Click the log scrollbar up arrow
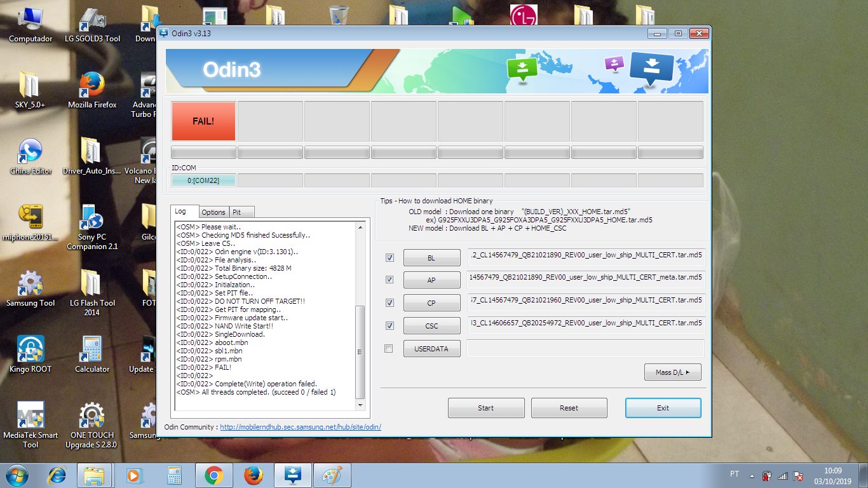Screen dimensions: 868x488 361,227
